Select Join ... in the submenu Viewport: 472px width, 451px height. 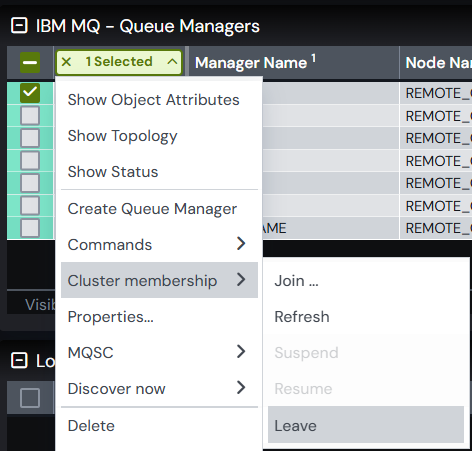[x=366, y=280]
